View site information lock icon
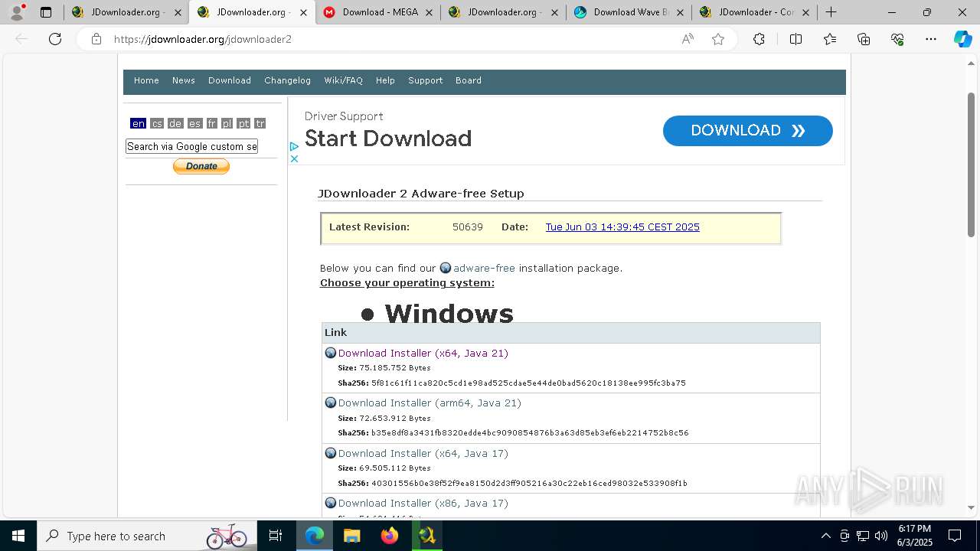This screenshot has width=980, height=551. click(96, 39)
